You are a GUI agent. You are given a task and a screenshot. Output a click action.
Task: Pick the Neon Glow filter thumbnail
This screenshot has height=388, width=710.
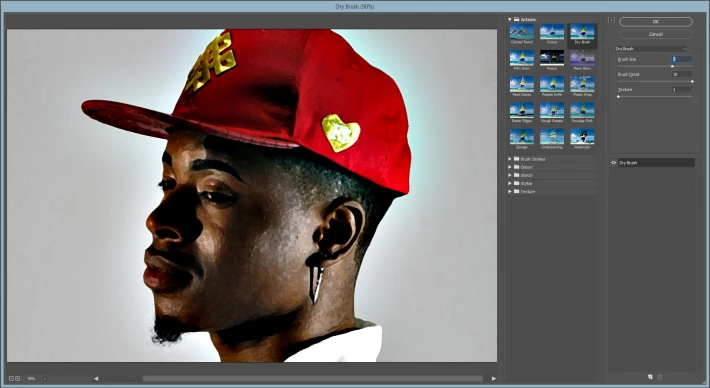tap(582, 58)
